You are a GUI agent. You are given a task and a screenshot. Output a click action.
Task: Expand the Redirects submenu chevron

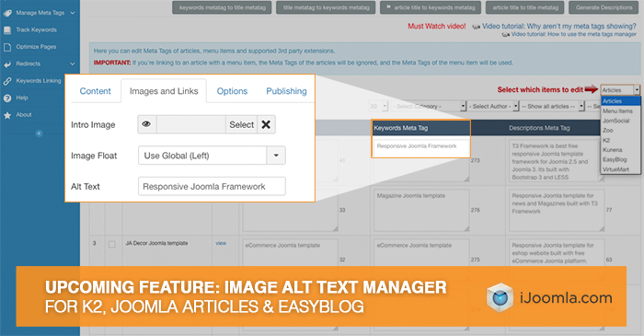(73, 64)
